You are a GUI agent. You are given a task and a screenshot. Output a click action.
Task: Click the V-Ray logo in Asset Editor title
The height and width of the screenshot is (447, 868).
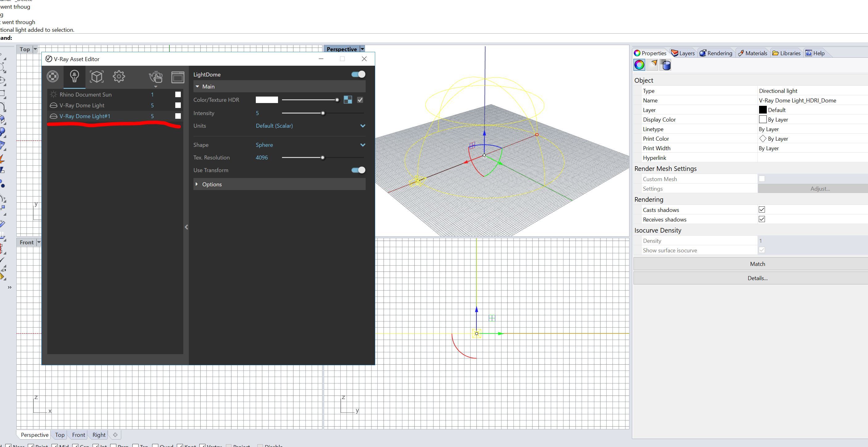tap(48, 59)
